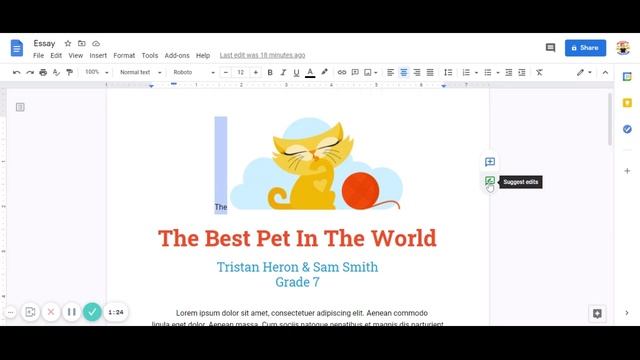The image size is (640, 360).
Task: Toggle italic formatting
Action: (x=283, y=72)
